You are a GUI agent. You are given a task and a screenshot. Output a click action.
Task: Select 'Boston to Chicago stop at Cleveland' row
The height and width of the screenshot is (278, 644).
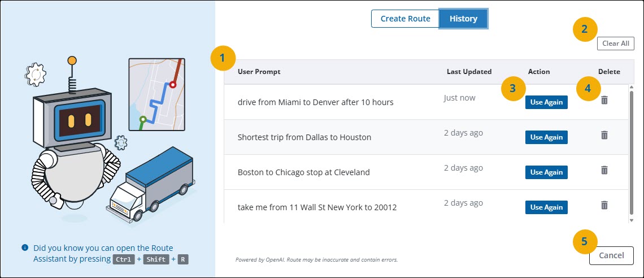[425, 172]
